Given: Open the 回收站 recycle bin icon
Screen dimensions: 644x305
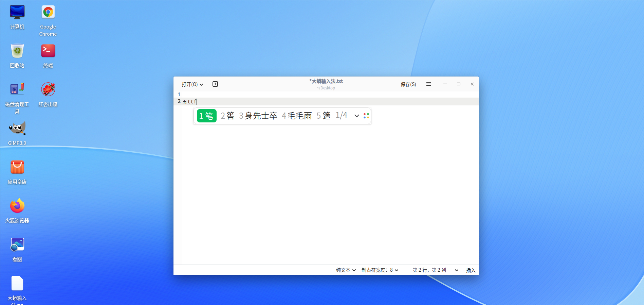Looking at the screenshot, I should [17, 56].
